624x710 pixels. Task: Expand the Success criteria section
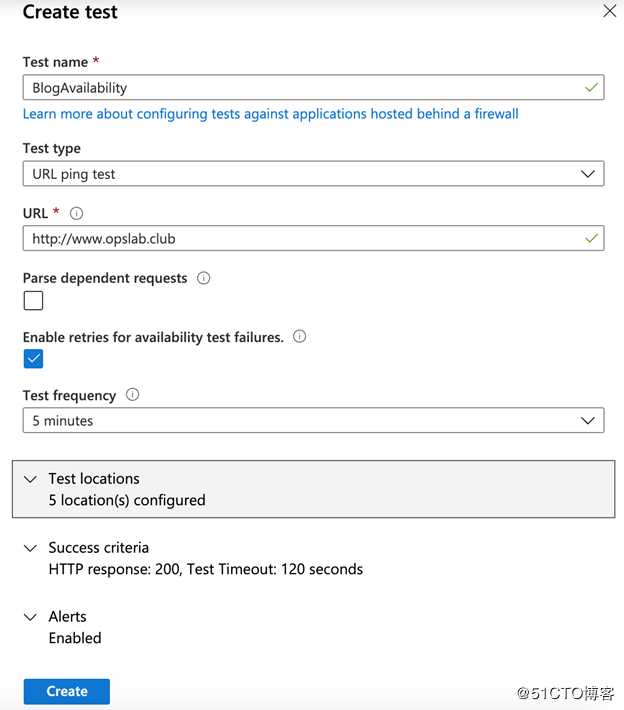[193, 558]
